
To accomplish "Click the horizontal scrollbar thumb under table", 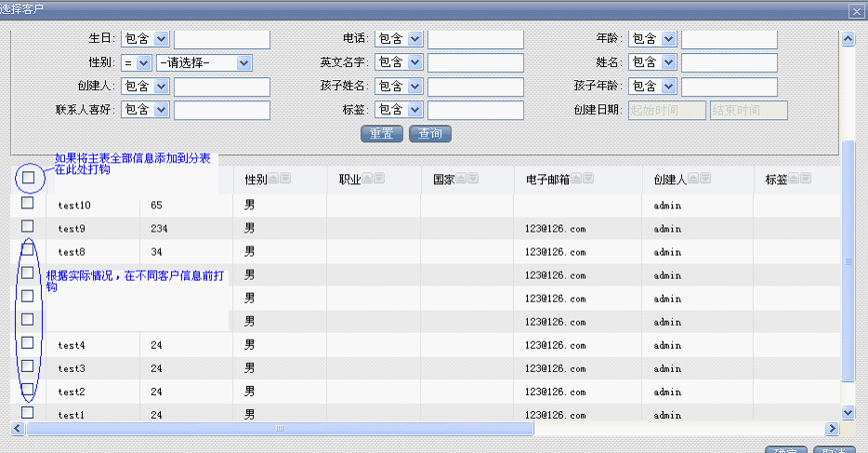I will [279, 429].
